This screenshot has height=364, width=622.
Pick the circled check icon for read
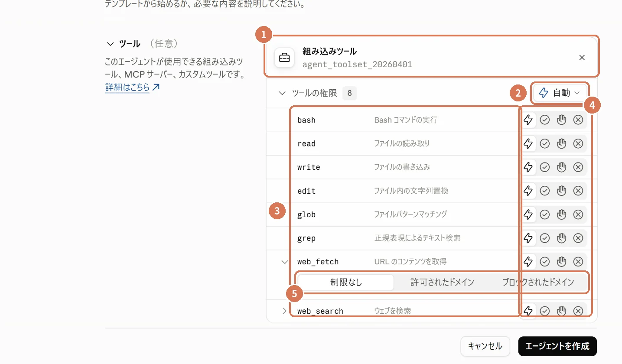point(545,143)
